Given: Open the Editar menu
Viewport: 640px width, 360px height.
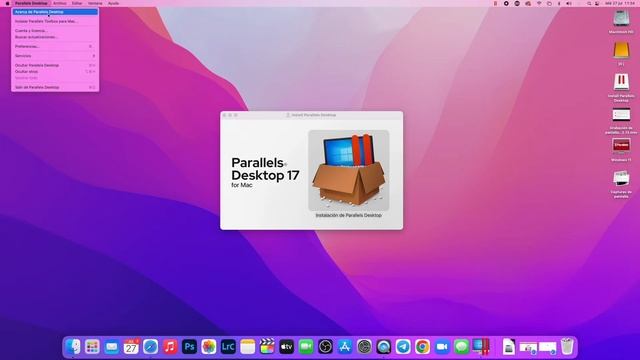Looking at the screenshot, I should (x=77, y=3).
